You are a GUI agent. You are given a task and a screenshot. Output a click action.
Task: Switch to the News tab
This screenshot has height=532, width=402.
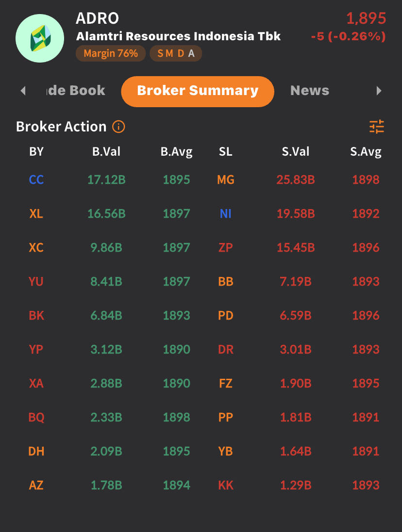pyautogui.click(x=309, y=91)
